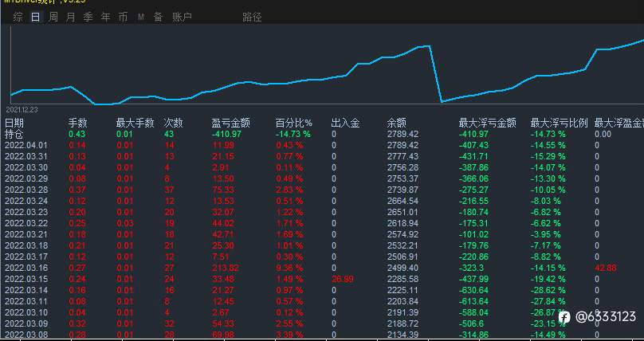Open the 周 weekly tab
Screen dimensions: 644x341
pos(53,17)
